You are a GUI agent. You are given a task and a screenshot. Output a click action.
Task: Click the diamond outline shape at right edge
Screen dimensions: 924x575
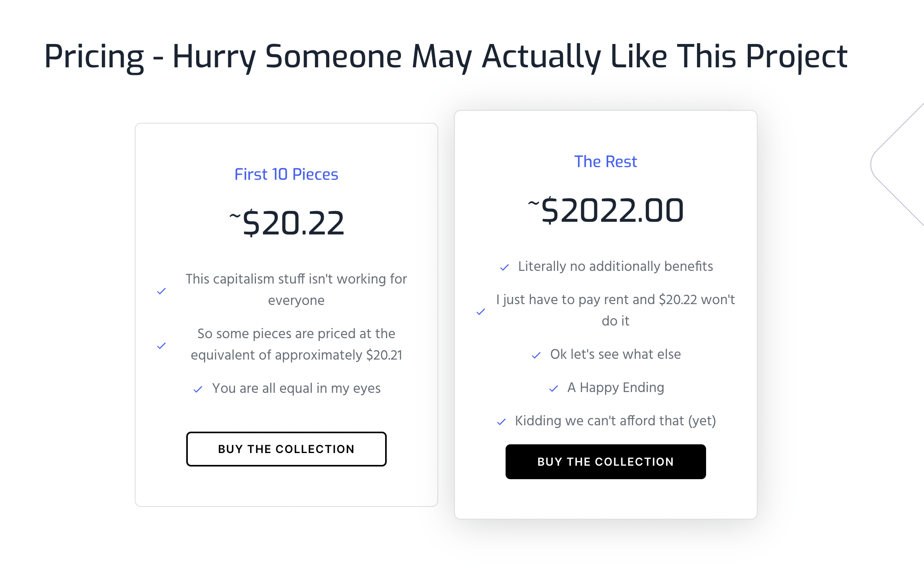896,165
